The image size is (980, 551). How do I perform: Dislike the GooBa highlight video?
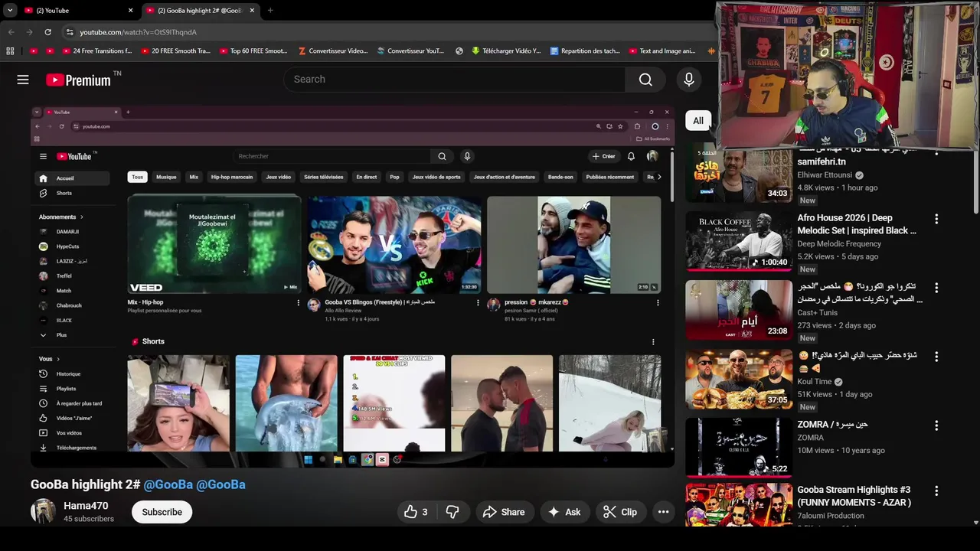coord(452,512)
